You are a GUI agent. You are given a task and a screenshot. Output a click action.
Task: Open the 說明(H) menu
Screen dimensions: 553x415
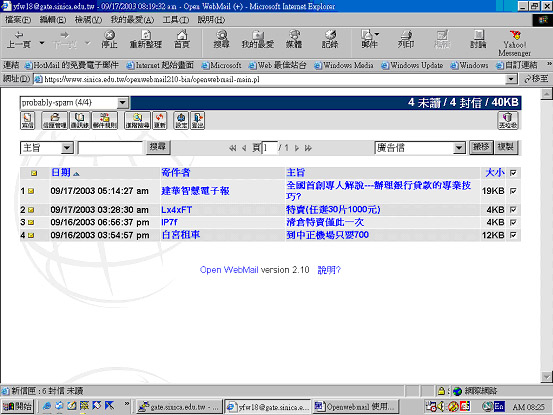(x=211, y=20)
